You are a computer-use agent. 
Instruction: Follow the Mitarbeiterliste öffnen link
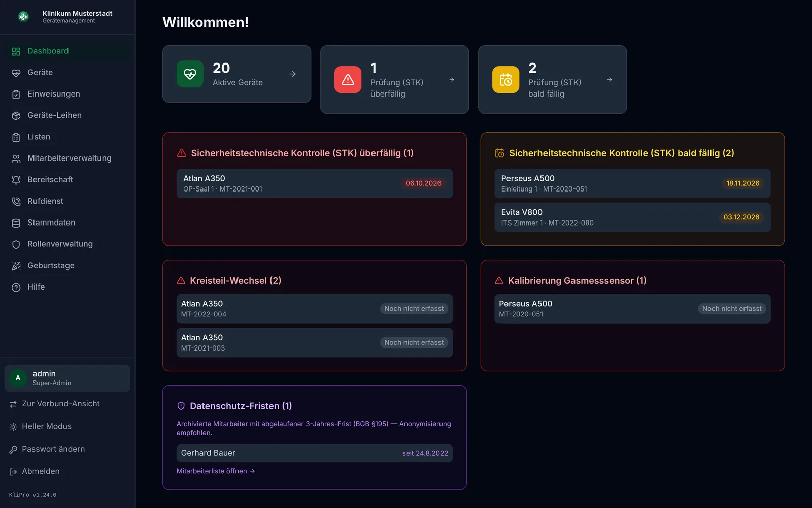point(216,471)
